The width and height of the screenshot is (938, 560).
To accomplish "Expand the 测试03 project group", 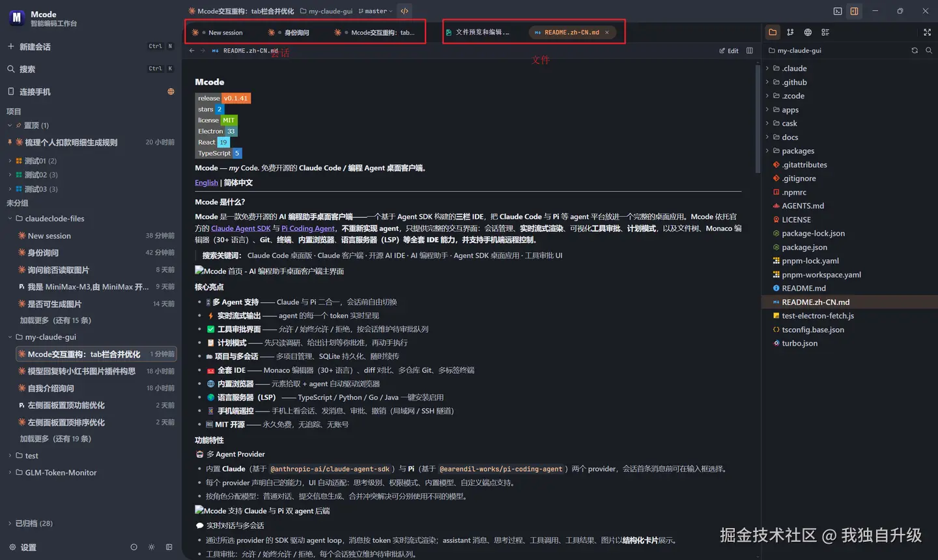I will (x=10, y=189).
